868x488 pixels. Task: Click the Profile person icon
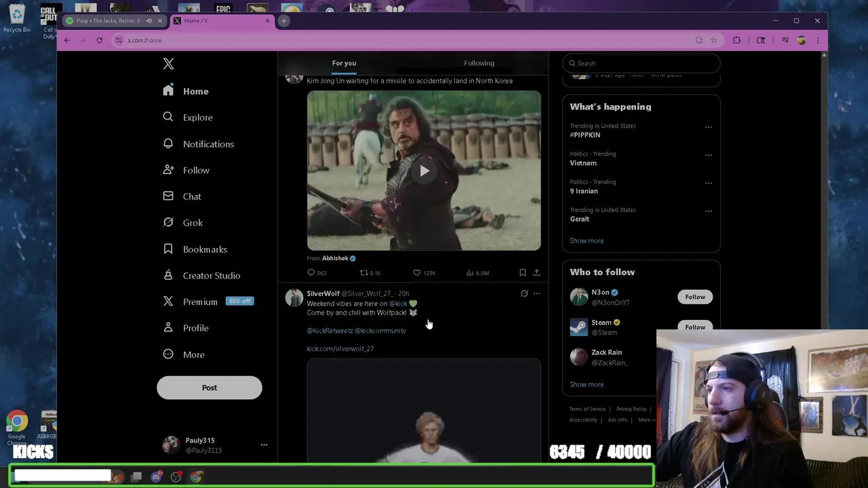tap(168, 328)
